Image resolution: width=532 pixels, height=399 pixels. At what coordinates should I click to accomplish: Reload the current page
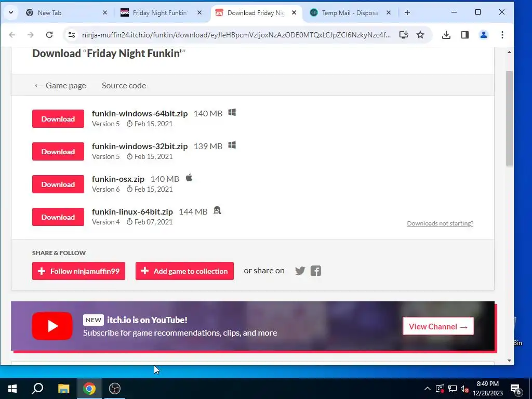[x=49, y=35]
